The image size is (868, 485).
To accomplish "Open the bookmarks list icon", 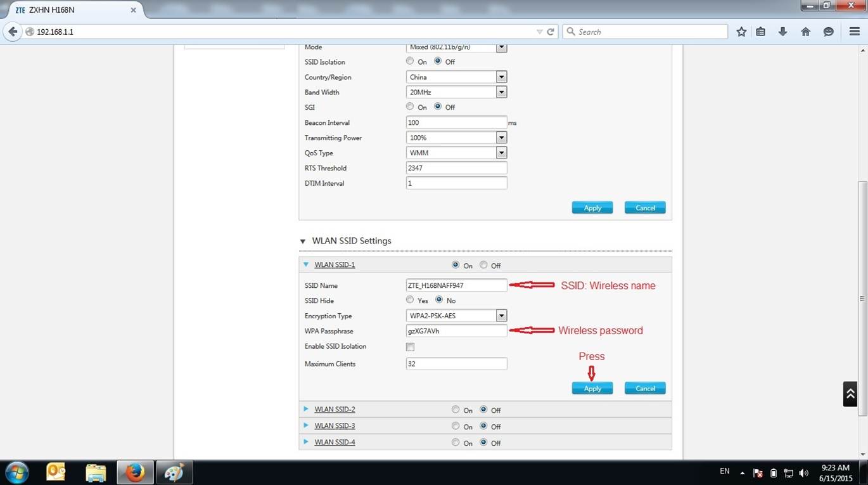I will 761,32.
